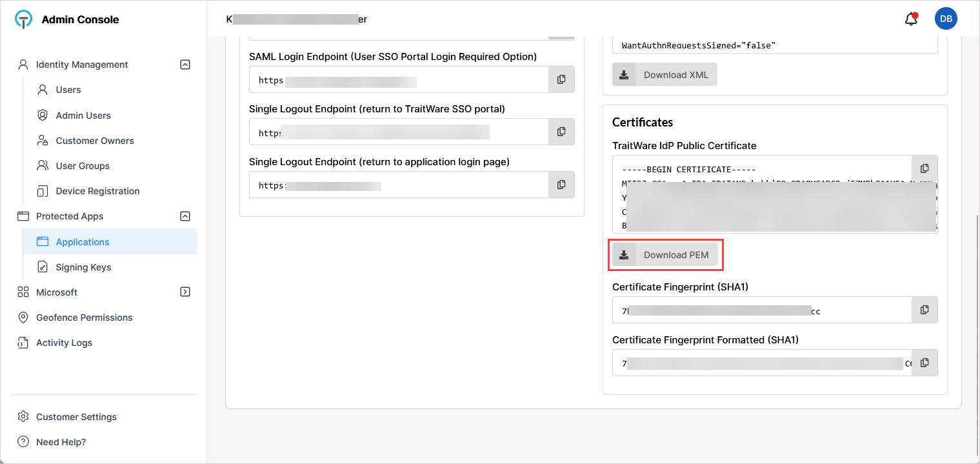Image resolution: width=980 pixels, height=464 pixels.
Task: Open the DB user avatar menu
Action: (x=946, y=19)
